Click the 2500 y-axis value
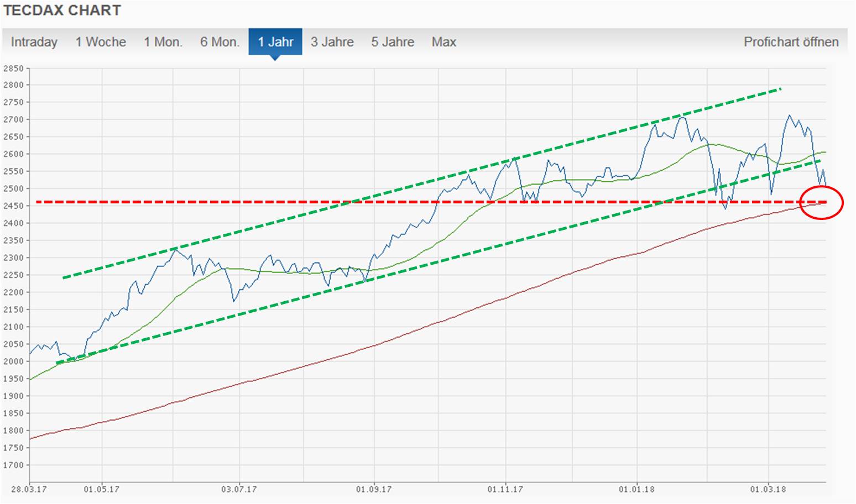The width and height of the screenshot is (856, 504). coord(13,189)
